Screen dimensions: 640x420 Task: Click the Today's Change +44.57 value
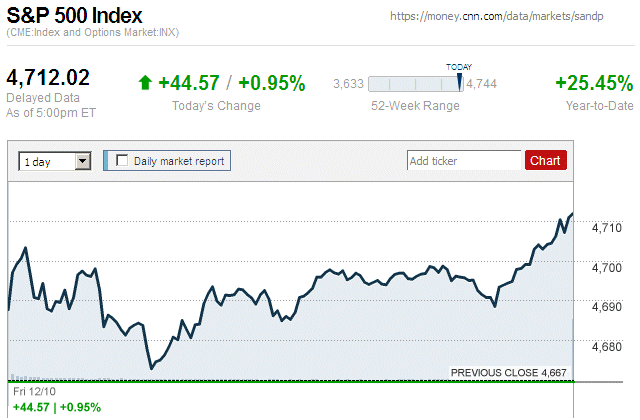tap(188, 84)
